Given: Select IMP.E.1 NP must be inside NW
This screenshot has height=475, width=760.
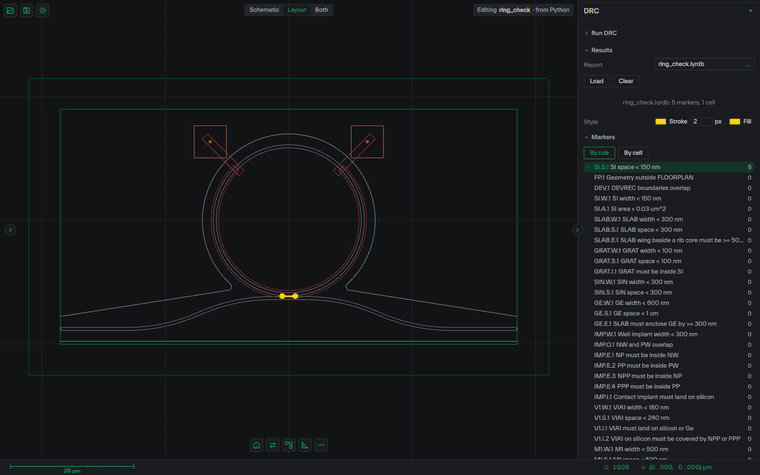Looking at the screenshot, I should click(x=668, y=355).
